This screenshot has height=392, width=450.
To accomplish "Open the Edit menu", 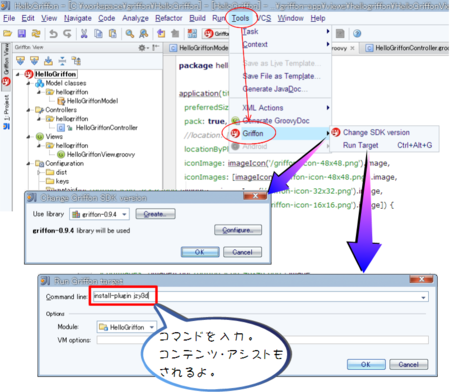I will [x=28, y=18].
